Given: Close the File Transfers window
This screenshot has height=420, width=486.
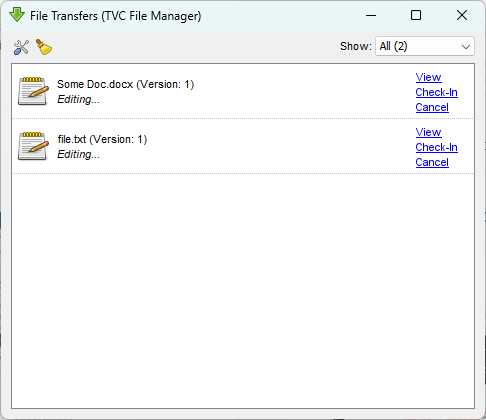Looking at the screenshot, I should tap(462, 15).
